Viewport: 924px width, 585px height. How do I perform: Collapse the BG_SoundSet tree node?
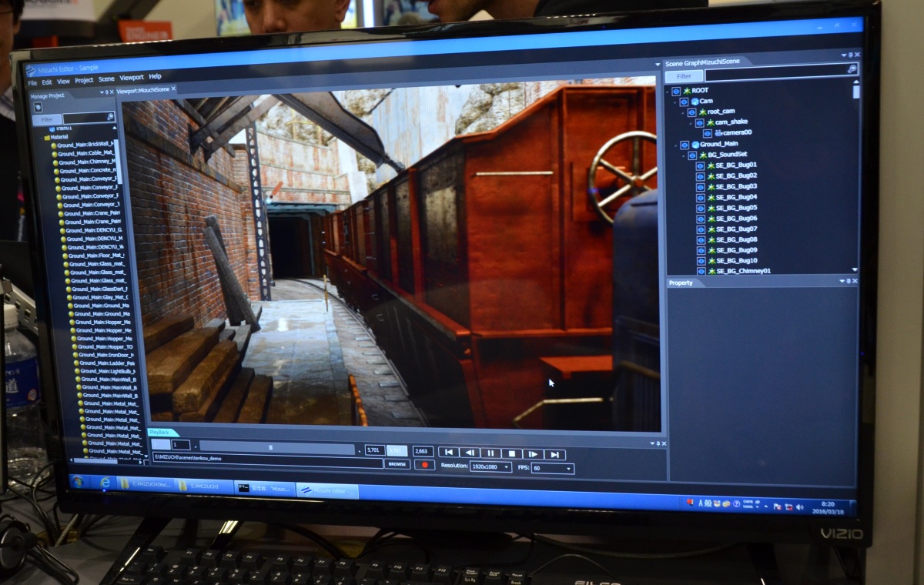(x=683, y=155)
